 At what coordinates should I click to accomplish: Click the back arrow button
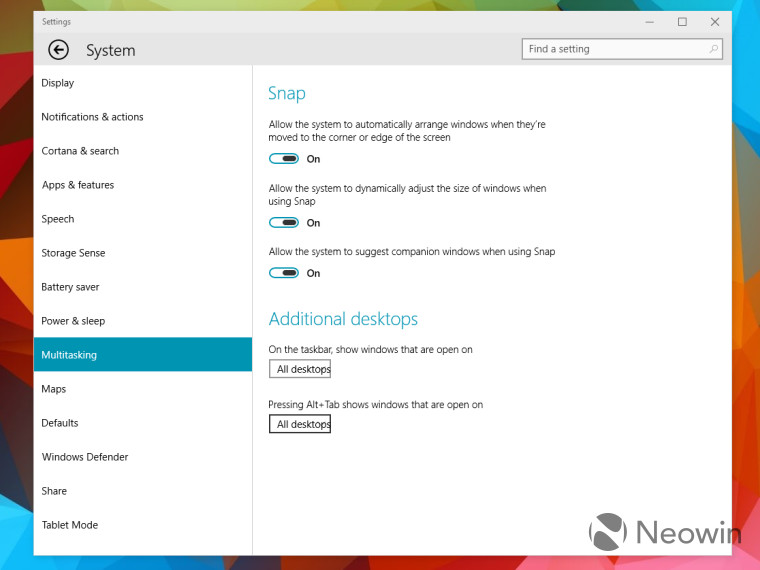click(58, 50)
